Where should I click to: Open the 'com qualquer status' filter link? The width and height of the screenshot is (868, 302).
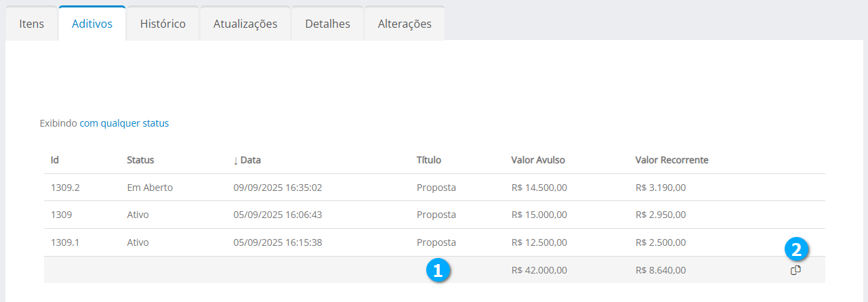tap(124, 123)
